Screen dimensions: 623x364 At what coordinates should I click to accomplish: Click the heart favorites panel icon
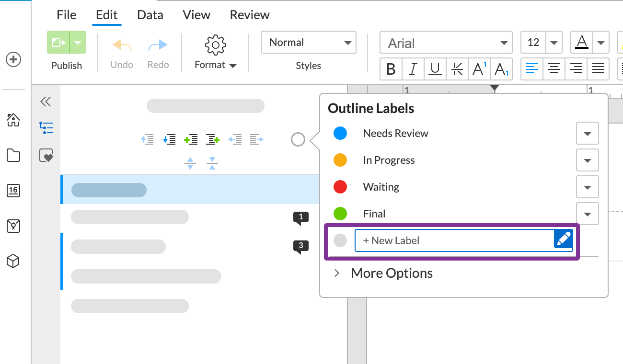coord(46,155)
